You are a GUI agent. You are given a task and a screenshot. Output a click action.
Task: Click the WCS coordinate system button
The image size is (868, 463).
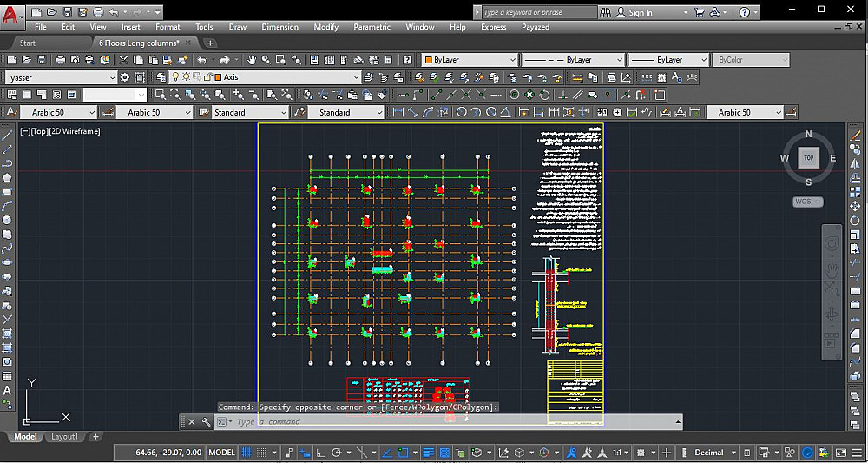(x=804, y=202)
